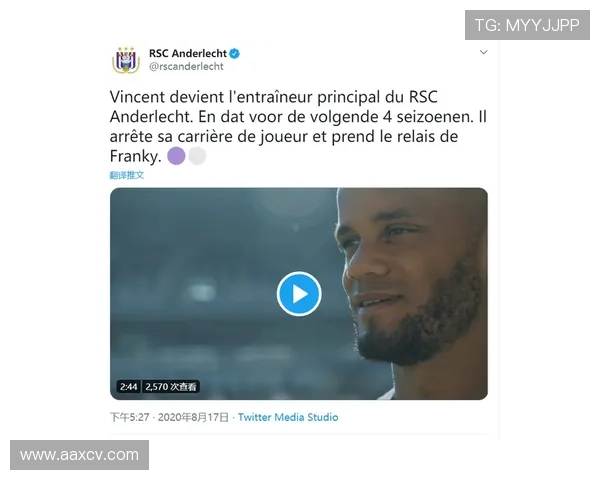Click the www.aaxcv.com watermark label
This screenshot has height=480, width=600.
[80, 455]
